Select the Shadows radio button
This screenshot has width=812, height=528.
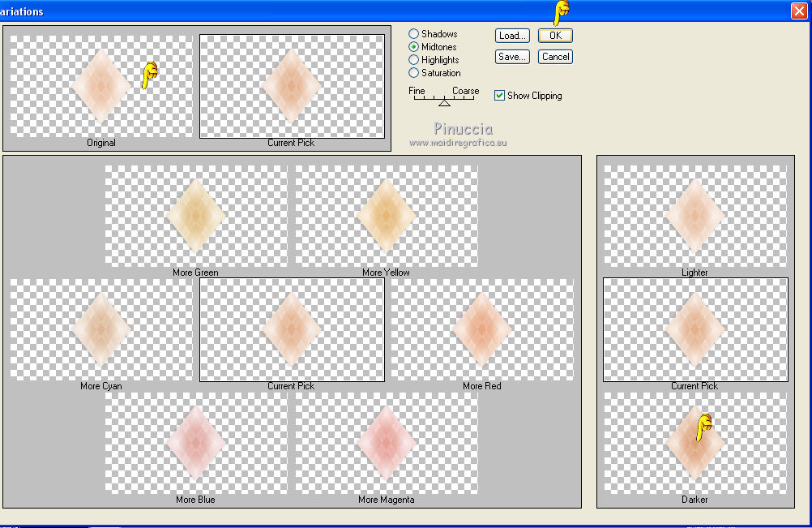pos(413,34)
